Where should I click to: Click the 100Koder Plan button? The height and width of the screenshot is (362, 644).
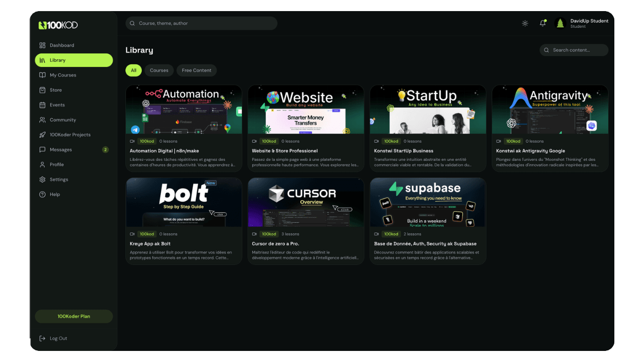pyautogui.click(x=73, y=316)
